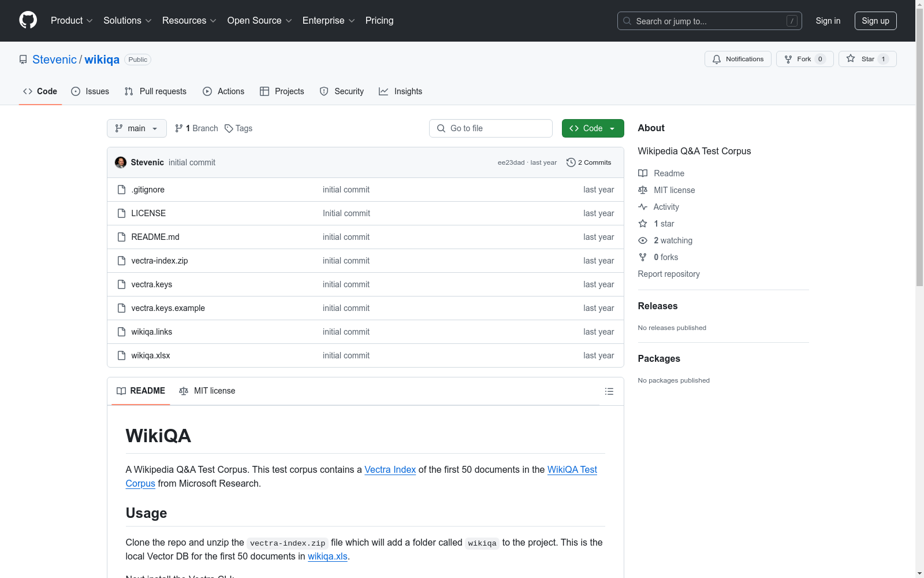Click the magnifier icon in the search box
The height and width of the screenshot is (578, 924).
pos(627,21)
